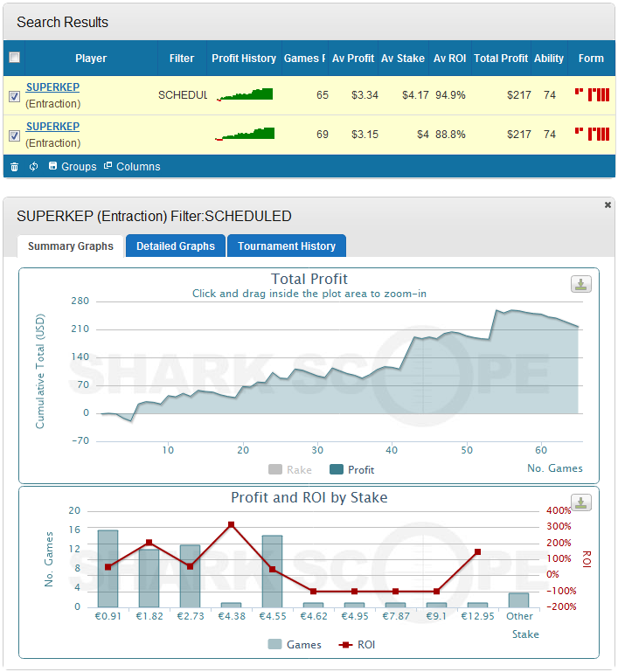Sort by Filter column header
618x672 pixels.
click(182, 59)
